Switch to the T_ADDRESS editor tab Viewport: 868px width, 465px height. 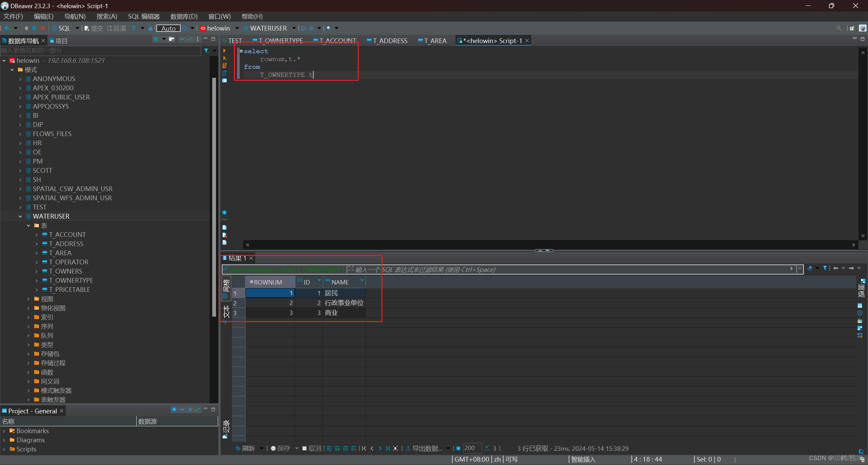click(390, 41)
